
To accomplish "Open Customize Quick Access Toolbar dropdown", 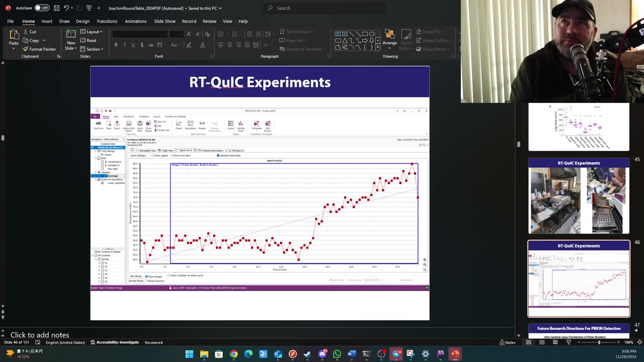I will (99, 8).
